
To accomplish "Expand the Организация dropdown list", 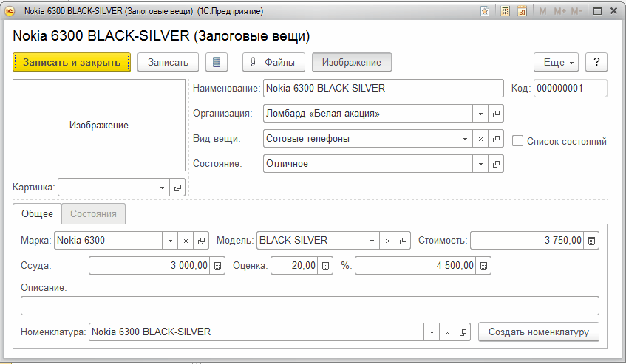I will [480, 114].
